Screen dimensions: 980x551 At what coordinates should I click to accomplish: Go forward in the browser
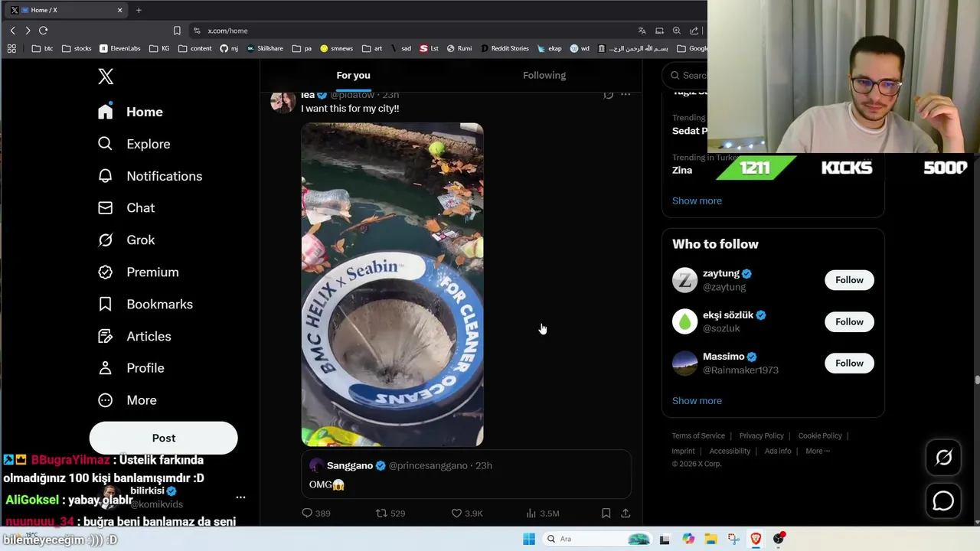tap(28, 31)
